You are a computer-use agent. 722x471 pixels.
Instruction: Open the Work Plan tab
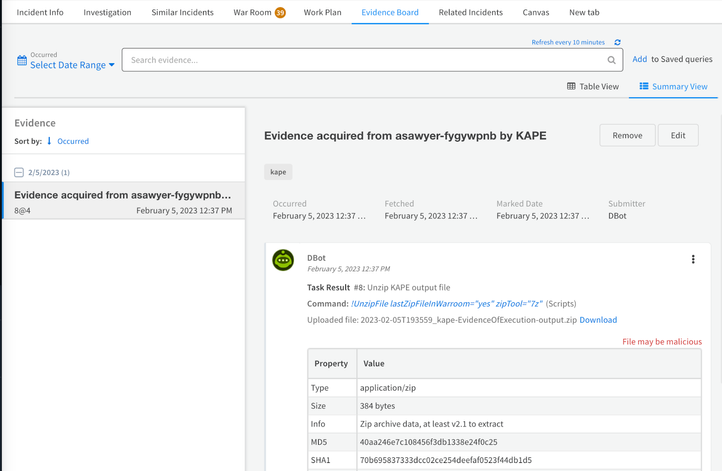coord(322,12)
